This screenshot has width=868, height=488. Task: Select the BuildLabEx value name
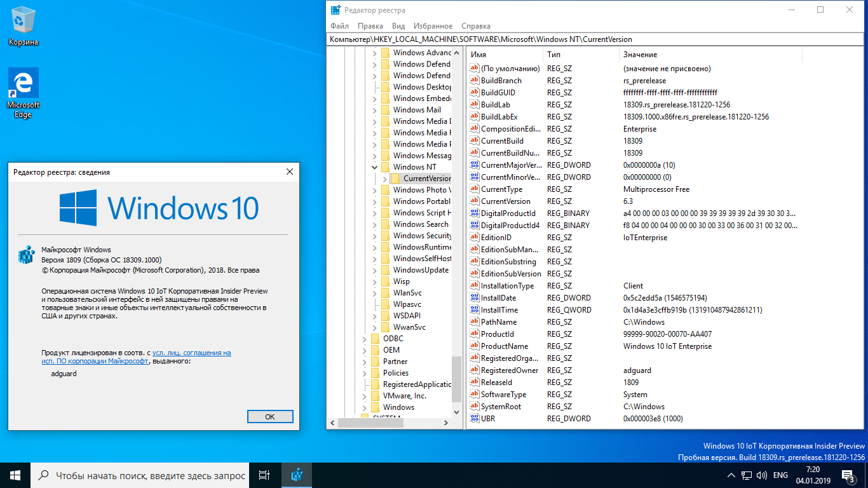coord(499,116)
